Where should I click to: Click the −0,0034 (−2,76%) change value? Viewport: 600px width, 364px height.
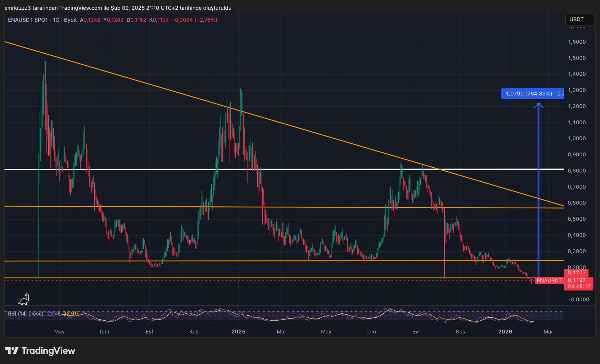194,20
